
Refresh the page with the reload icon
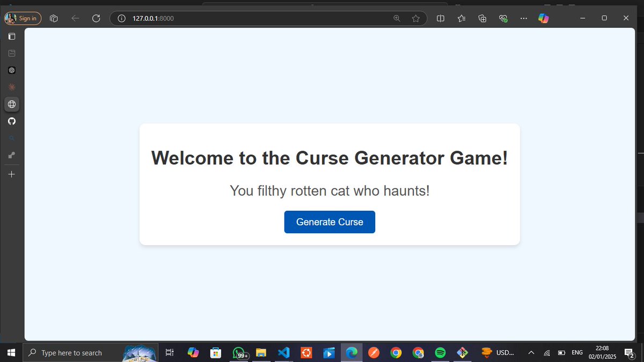point(96,18)
